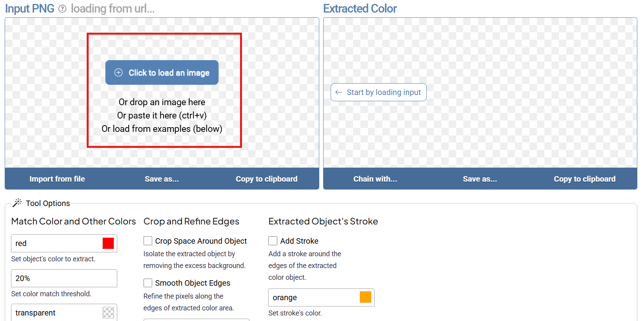Open the red match color swatch
Image resolution: width=644 pixels, height=321 pixels.
[108, 243]
